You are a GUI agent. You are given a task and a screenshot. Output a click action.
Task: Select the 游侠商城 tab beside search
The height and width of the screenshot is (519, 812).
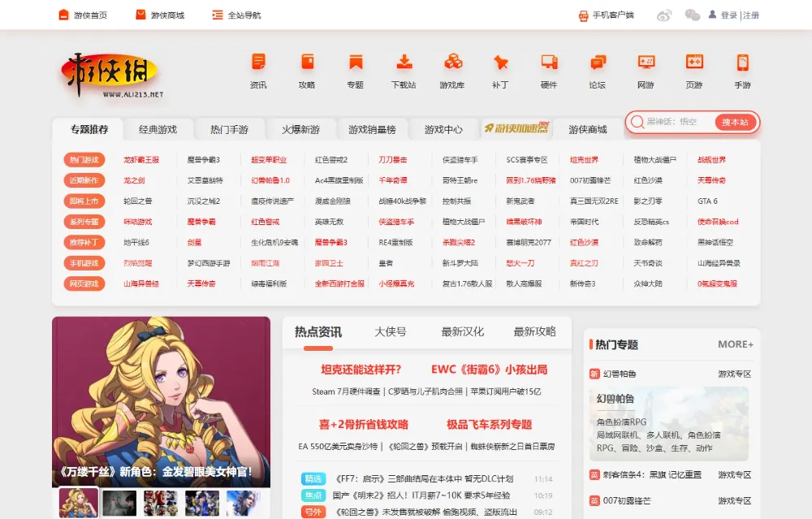point(588,129)
